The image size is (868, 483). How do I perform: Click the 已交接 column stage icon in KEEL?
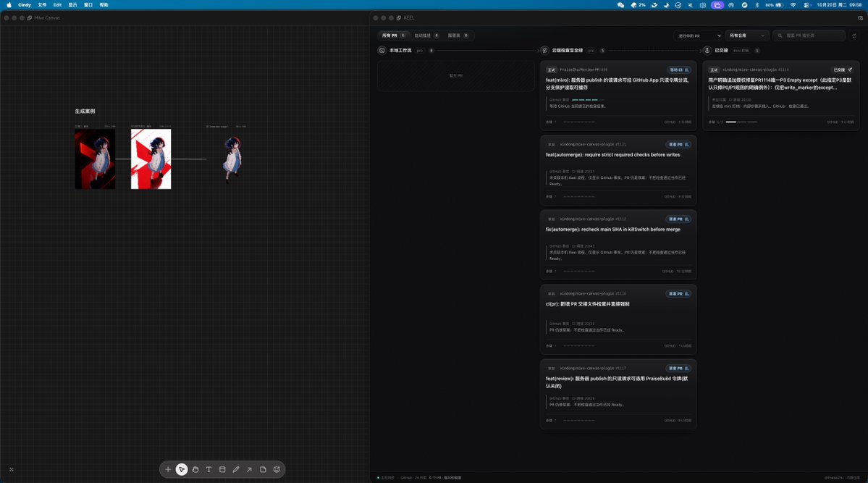click(707, 51)
